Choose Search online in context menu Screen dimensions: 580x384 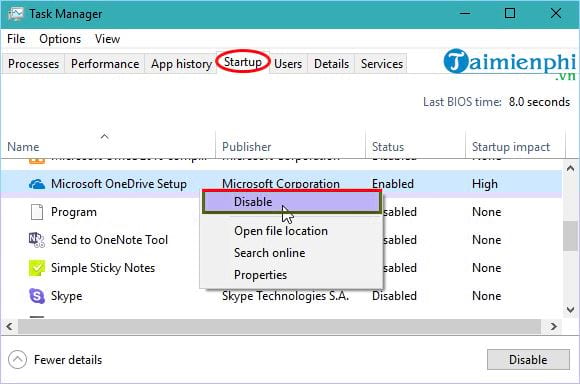click(270, 253)
